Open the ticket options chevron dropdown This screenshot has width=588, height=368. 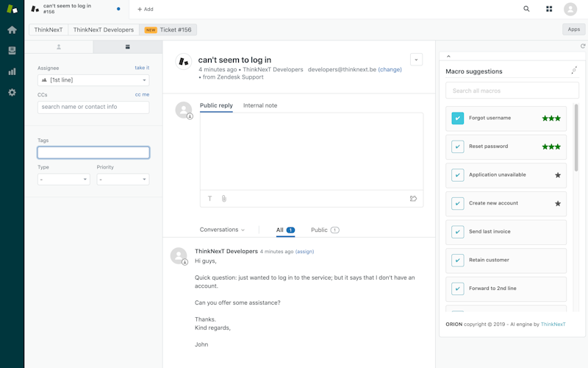[416, 60]
